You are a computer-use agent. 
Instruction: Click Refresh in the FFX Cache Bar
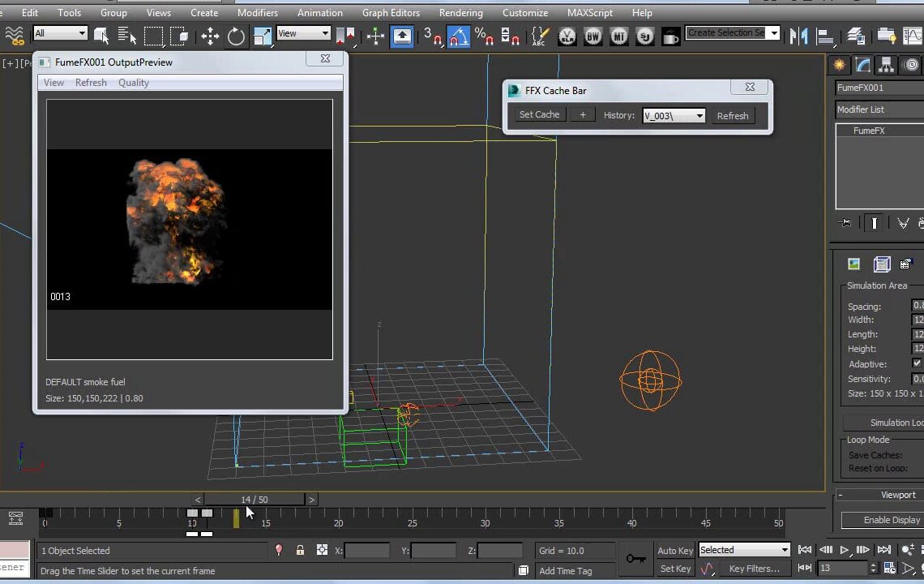coord(732,115)
